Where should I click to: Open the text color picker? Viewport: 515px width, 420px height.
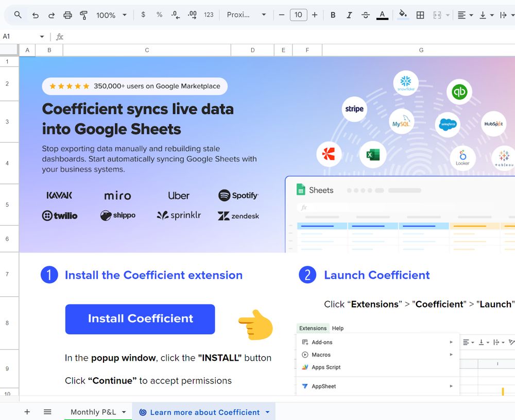point(382,15)
